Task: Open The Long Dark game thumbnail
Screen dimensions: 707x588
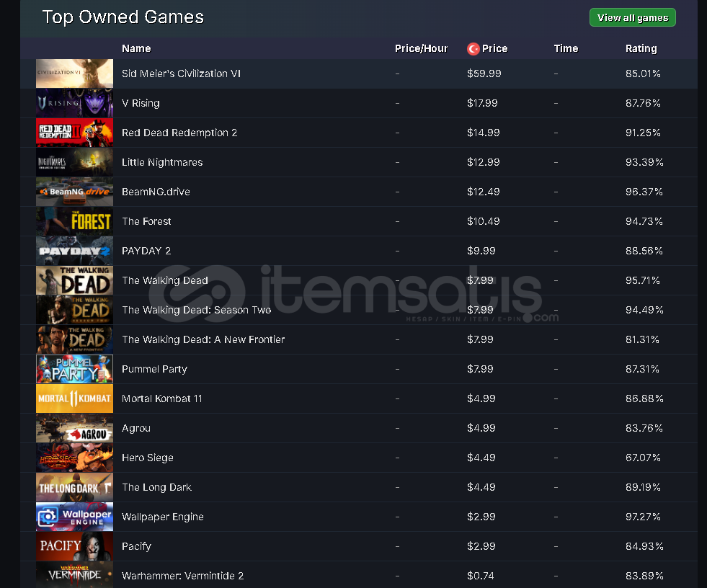Action: pyautogui.click(x=74, y=487)
